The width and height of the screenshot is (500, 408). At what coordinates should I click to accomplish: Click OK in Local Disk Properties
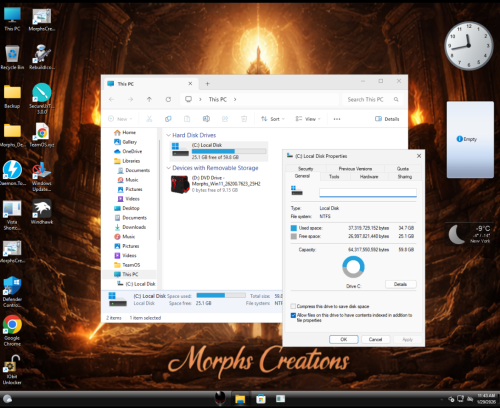point(344,339)
